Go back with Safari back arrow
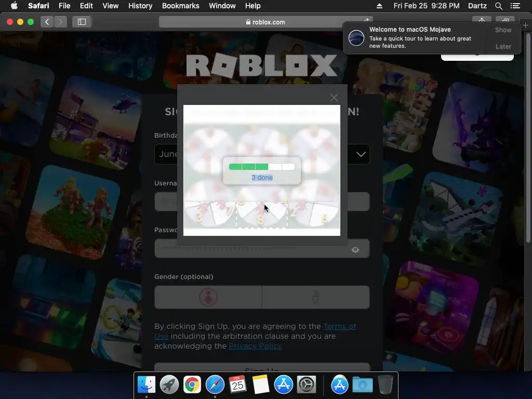The height and width of the screenshot is (399, 532). [x=47, y=22]
